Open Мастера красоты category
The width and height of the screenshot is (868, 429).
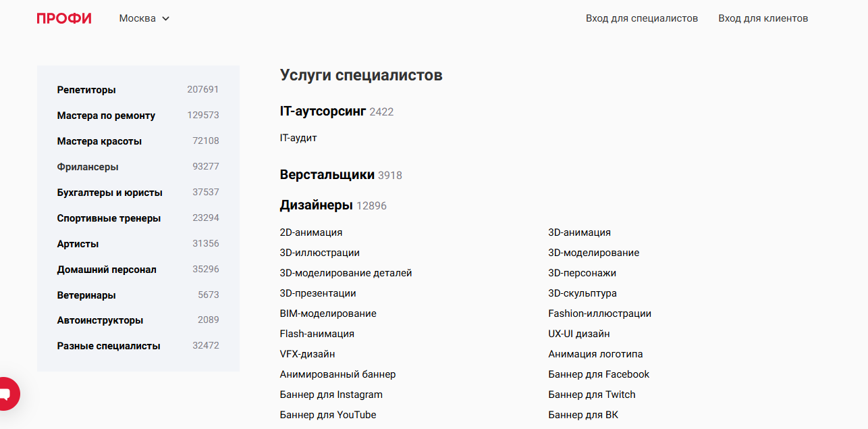[99, 141]
